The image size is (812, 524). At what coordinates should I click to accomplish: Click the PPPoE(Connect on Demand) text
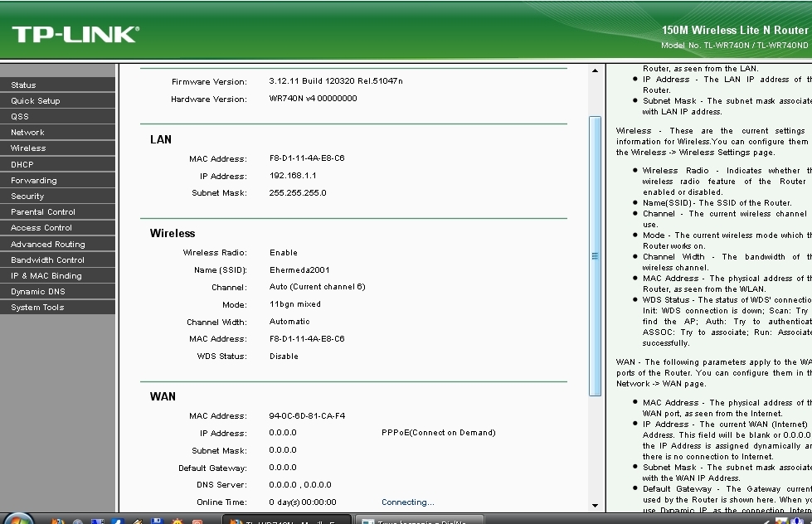tap(438, 433)
